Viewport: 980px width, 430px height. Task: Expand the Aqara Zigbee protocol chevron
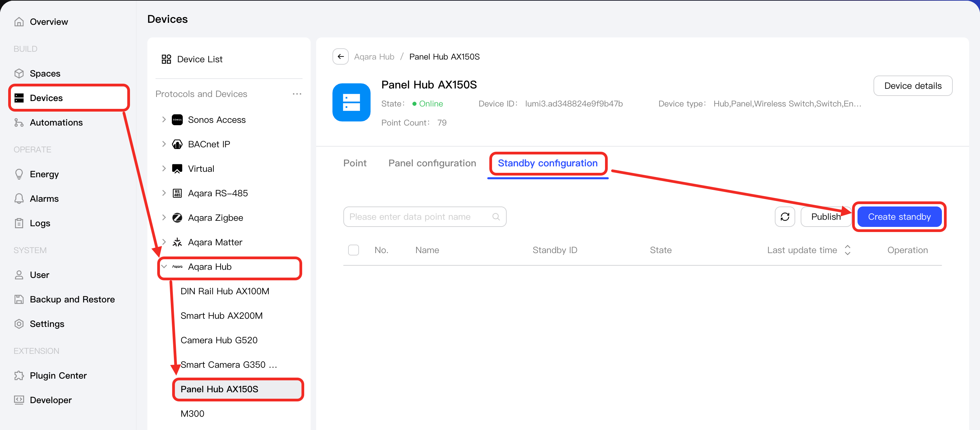tap(164, 217)
